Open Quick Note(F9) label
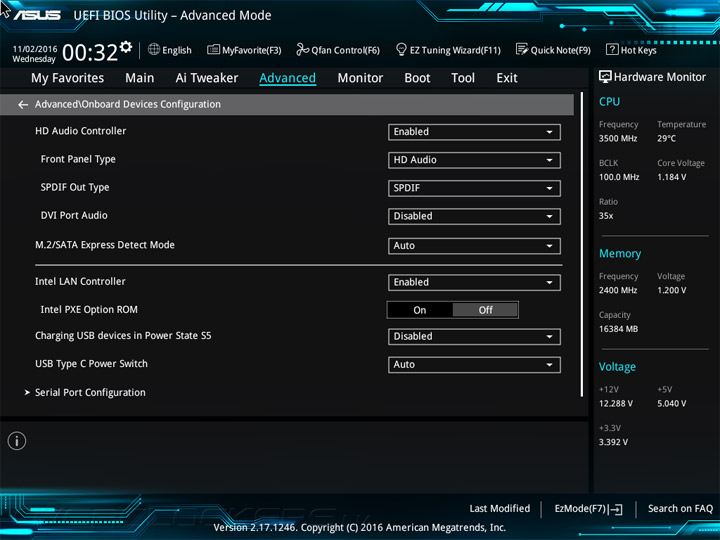The image size is (720, 540). pos(561,50)
